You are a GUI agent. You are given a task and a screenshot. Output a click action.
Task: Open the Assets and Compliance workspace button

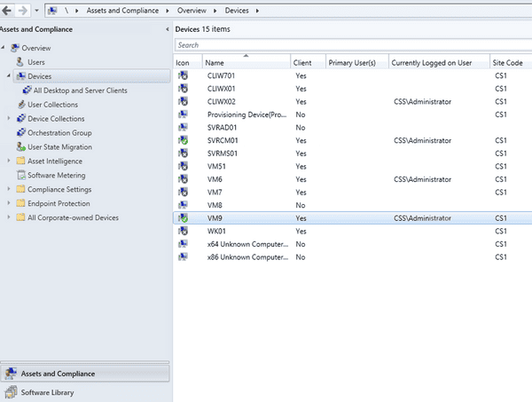(85, 374)
